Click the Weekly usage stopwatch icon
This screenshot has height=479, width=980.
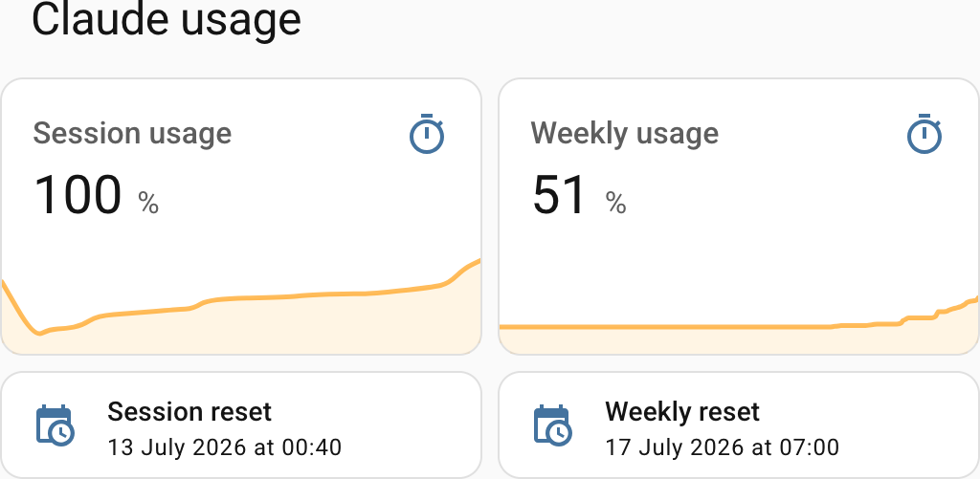(924, 134)
